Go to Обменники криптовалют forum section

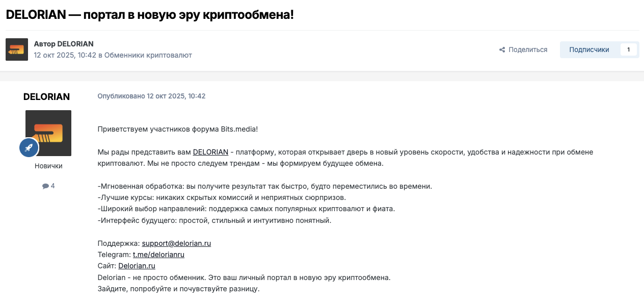[148, 55]
